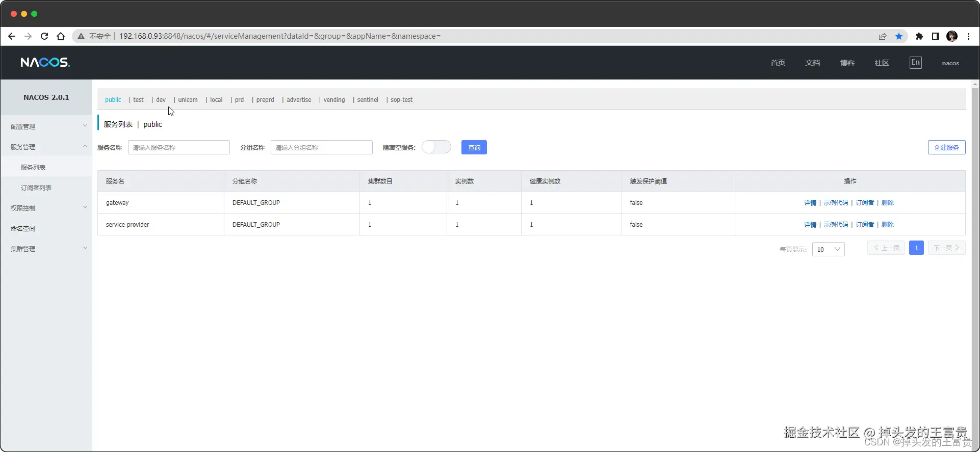This screenshot has width=980, height=452.
Task: Click page number 1 in pagination
Action: pos(916,248)
